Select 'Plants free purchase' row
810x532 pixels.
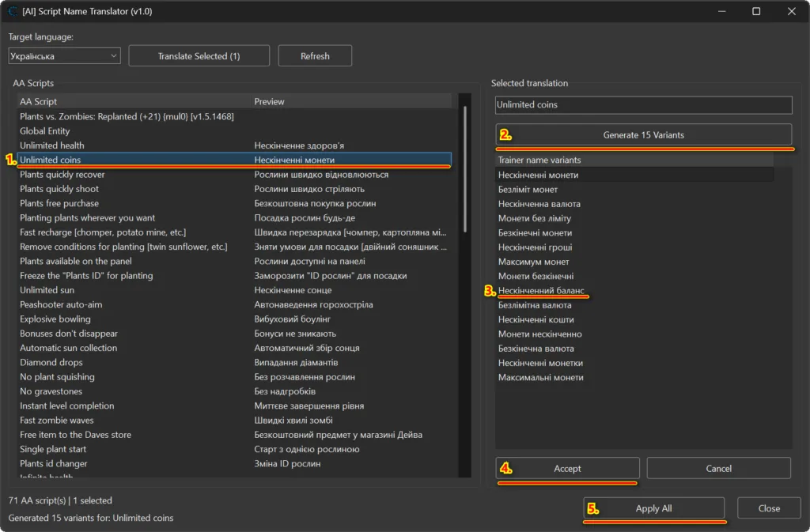pyautogui.click(x=234, y=203)
